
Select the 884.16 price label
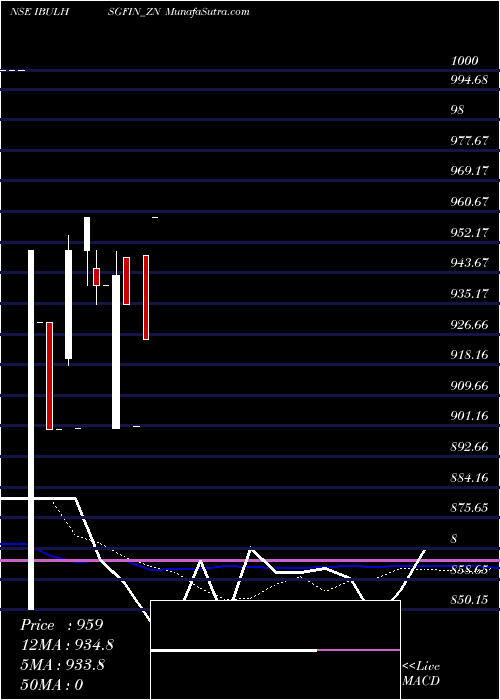(x=469, y=478)
